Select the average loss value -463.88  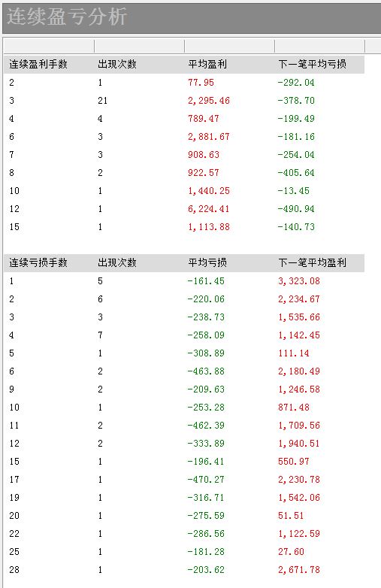pyautogui.click(x=206, y=371)
